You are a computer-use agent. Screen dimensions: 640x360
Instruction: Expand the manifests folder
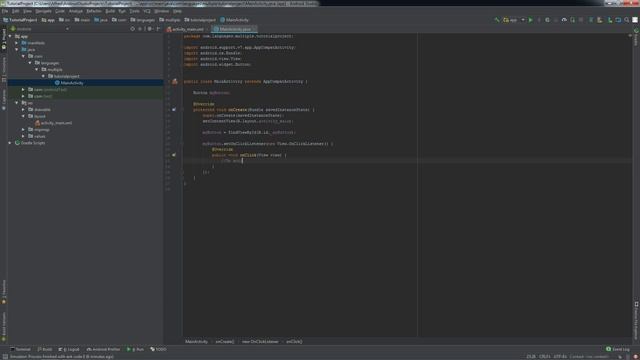(x=17, y=43)
